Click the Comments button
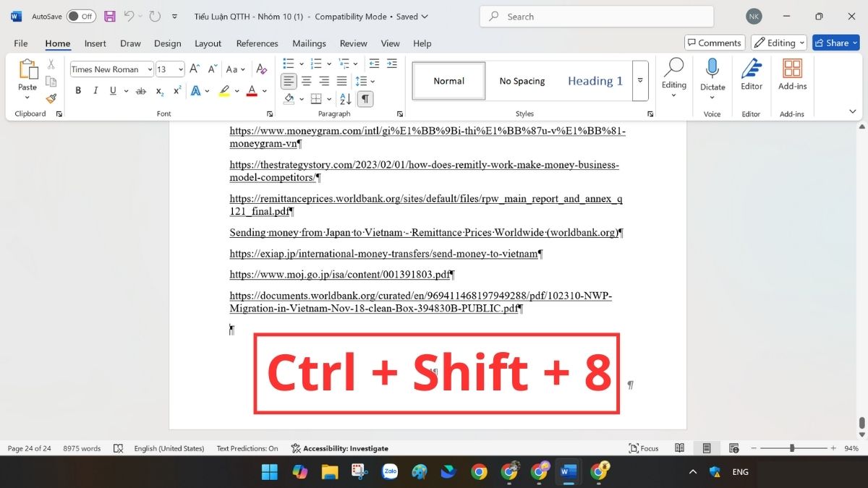Viewport: 868px width, 488px height. click(715, 43)
